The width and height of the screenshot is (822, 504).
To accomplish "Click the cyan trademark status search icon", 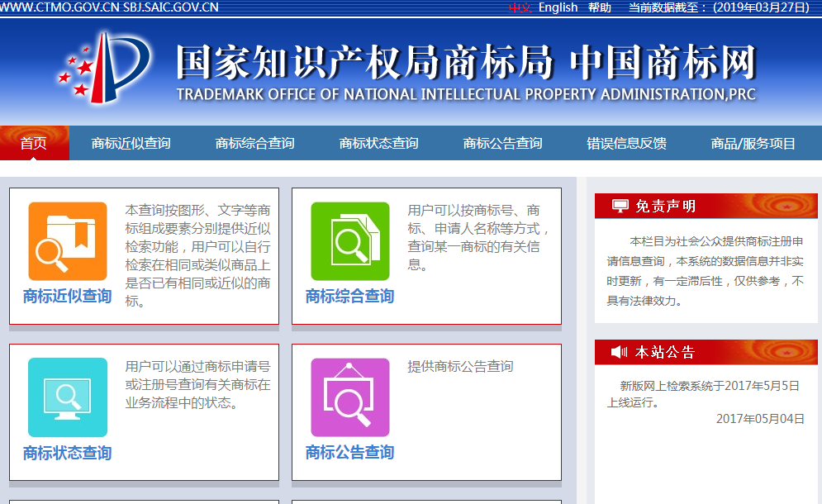I will point(68,397).
